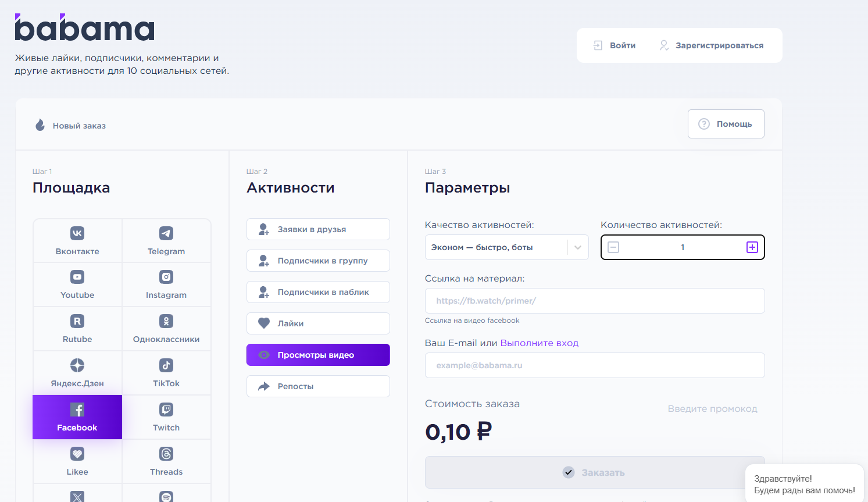
Task: Expand quality options with the chevron arrow
Action: click(x=578, y=247)
